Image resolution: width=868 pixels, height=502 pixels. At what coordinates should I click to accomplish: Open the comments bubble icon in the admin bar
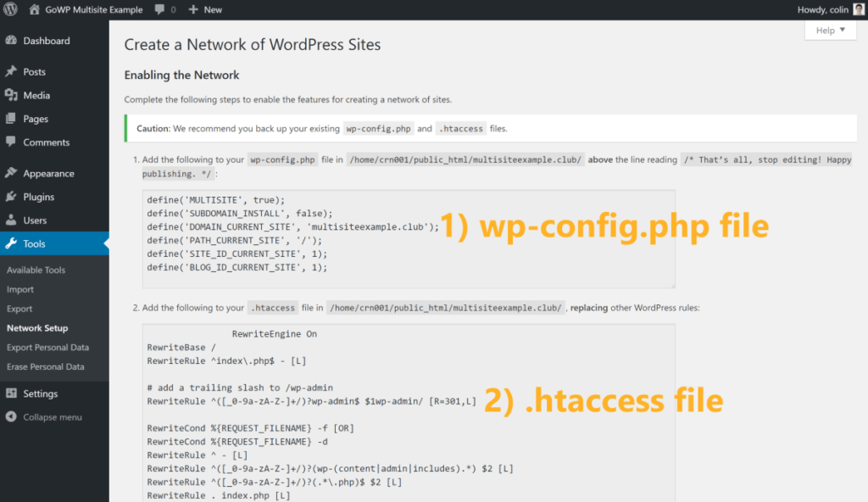click(x=159, y=9)
